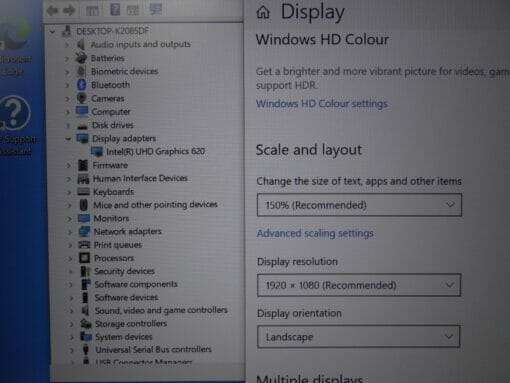Expand the Audio inputs and outputs node

click(67, 45)
